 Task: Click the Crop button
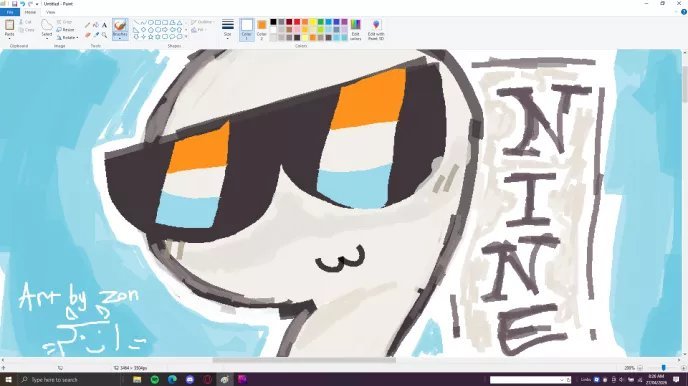pos(64,22)
